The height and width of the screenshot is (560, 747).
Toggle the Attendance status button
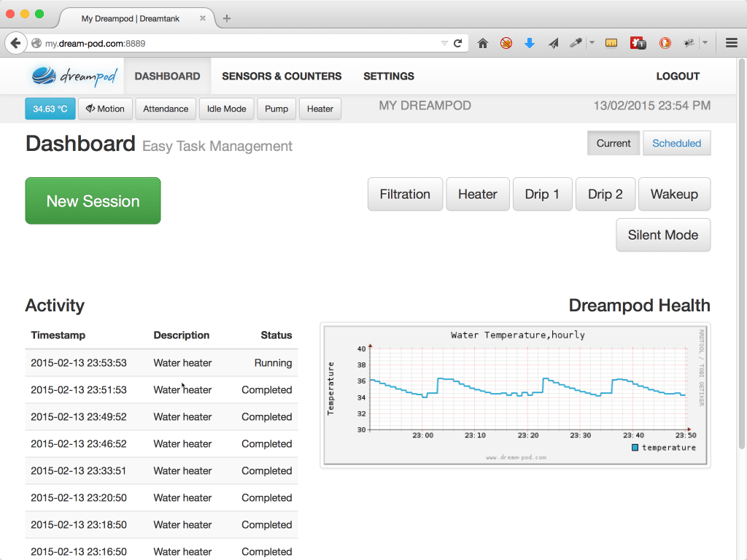coord(166,109)
